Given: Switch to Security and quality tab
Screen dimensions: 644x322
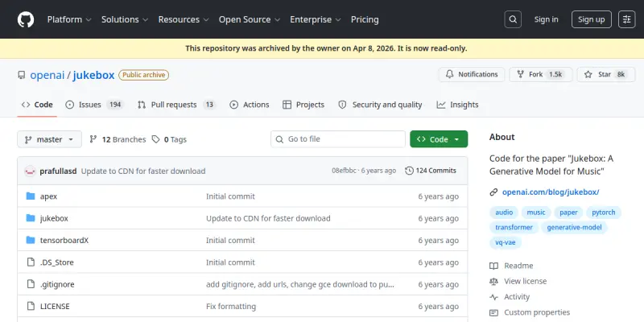Looking at the screenshot, I should (380, 105).
